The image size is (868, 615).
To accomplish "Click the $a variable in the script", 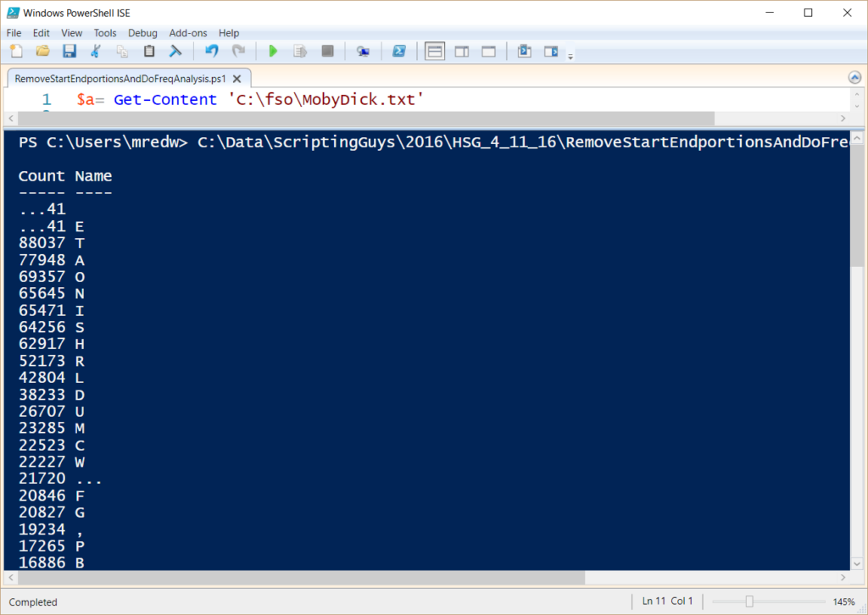I will pyautogui.click(x=86, y=100).
